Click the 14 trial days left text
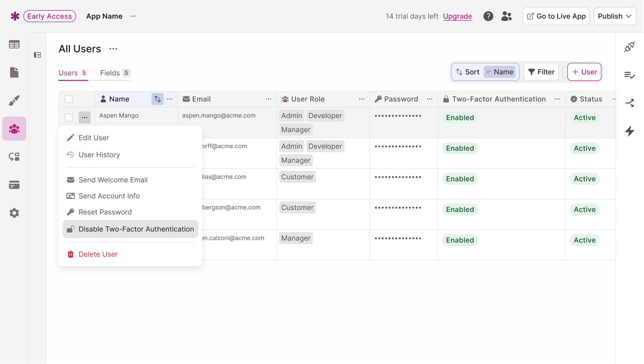This screenshot has width=644, height=364. [x=412, y=16]
